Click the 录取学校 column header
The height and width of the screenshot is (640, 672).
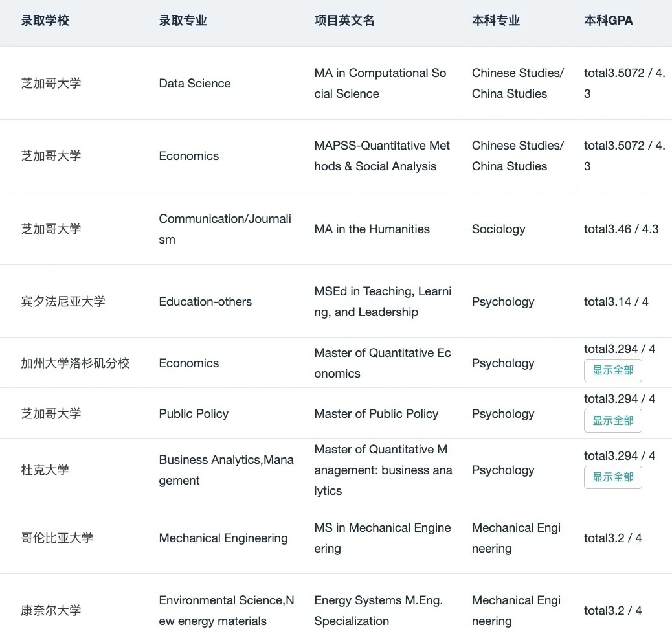click(x=45, y=21)
